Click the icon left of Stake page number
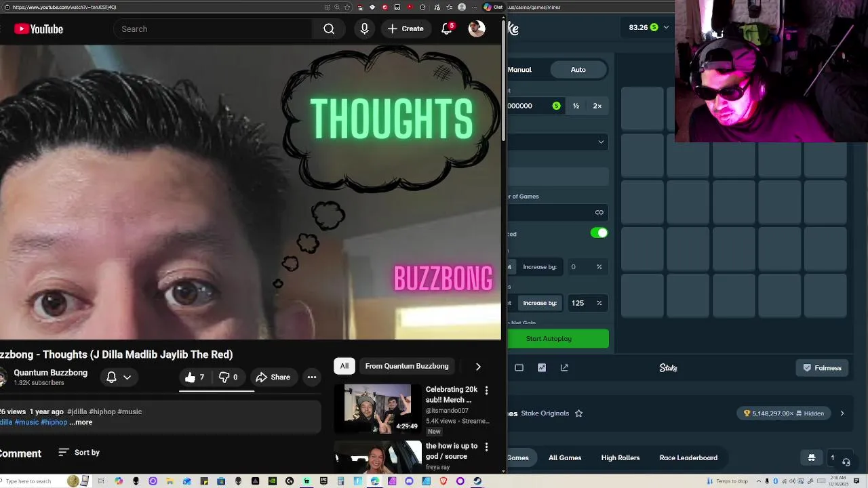 [812, 457]
